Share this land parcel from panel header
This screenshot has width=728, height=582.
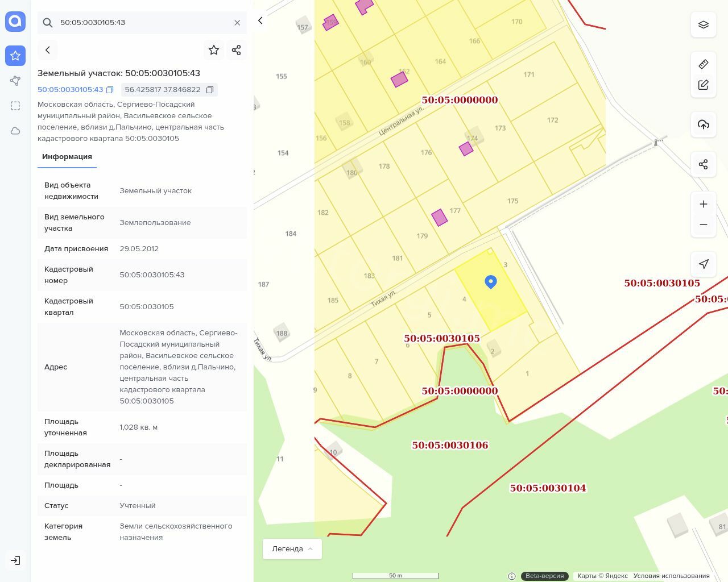237,50
